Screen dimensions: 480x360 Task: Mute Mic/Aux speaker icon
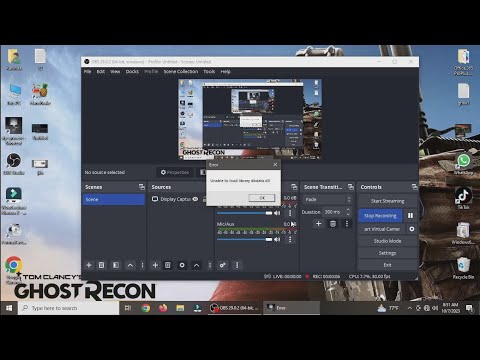(277, 239)
